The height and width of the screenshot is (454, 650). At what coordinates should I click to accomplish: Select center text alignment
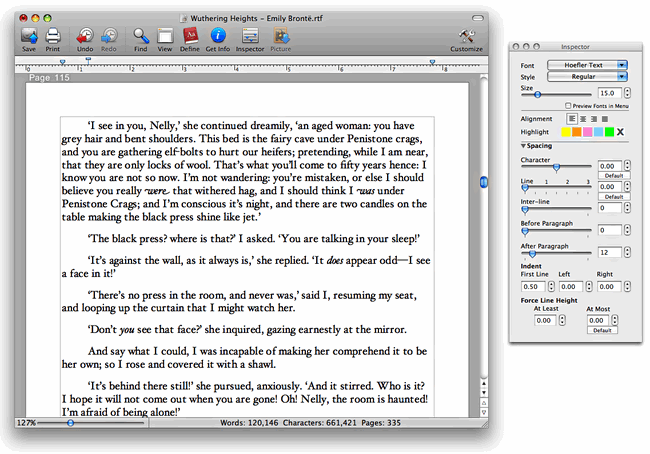pyautogui.click(x=583, y=119)
